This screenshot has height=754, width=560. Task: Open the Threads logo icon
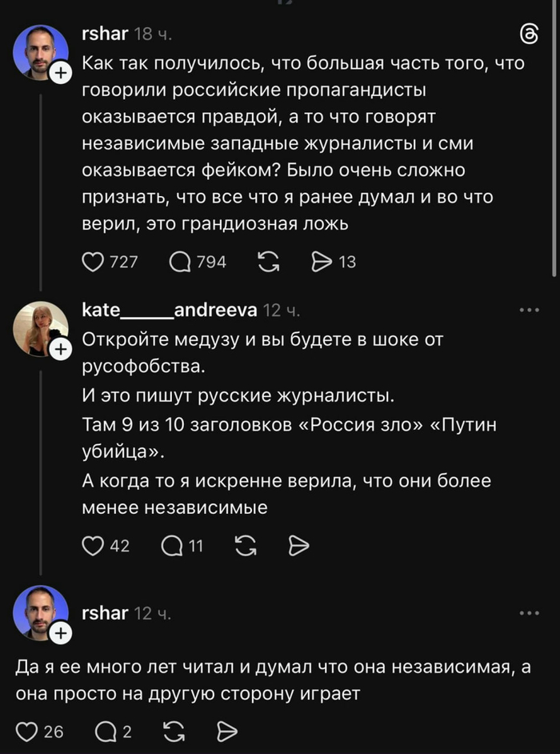pos(530,34)
